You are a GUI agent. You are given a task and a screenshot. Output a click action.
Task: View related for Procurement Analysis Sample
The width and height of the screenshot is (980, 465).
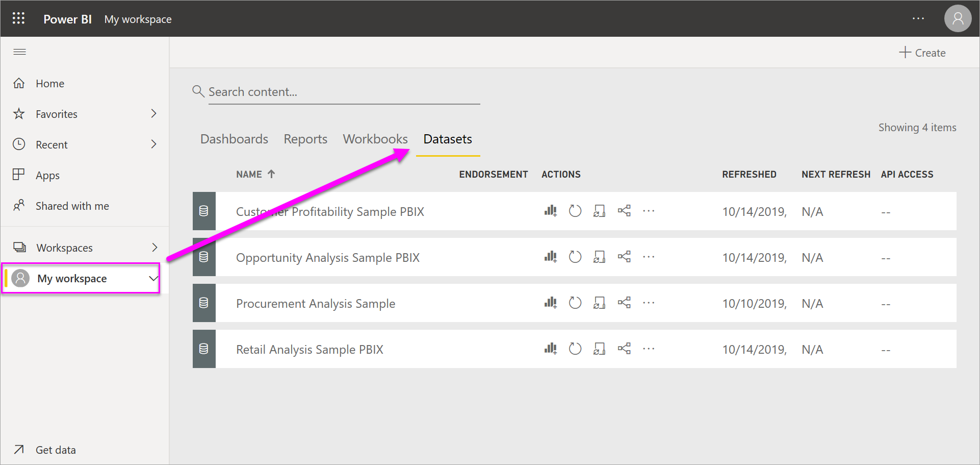(x=624, y=303)
